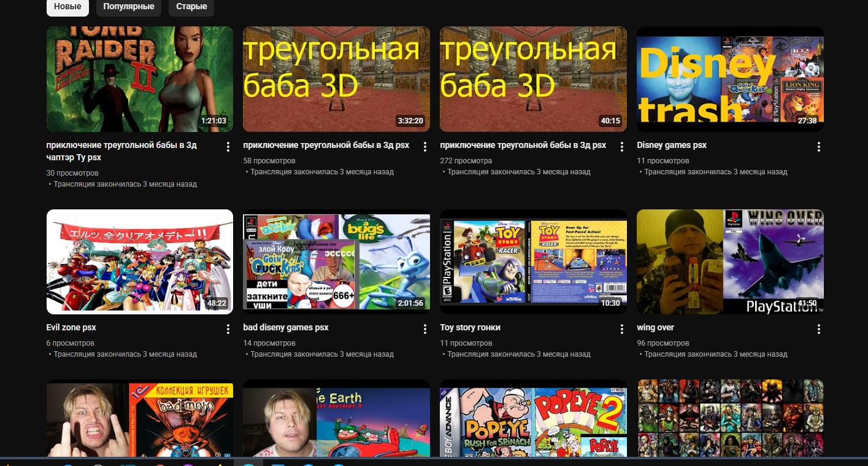Open the bad mojo thumbnail
868x466 pixels.
click(140, 418)
